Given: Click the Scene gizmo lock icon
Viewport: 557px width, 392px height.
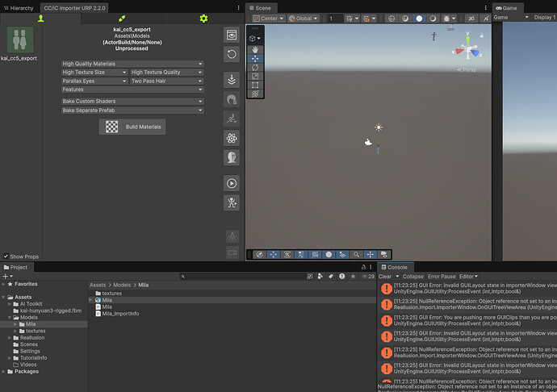Looking at the screenshot, I should 482,35.
